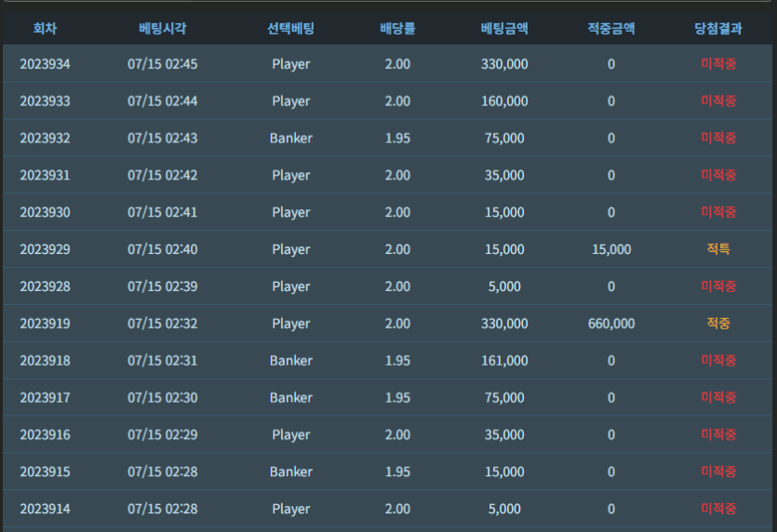Click winning amount 0 in row 2023934
This screenshot has width=777, height=532.
pos(611,64)
